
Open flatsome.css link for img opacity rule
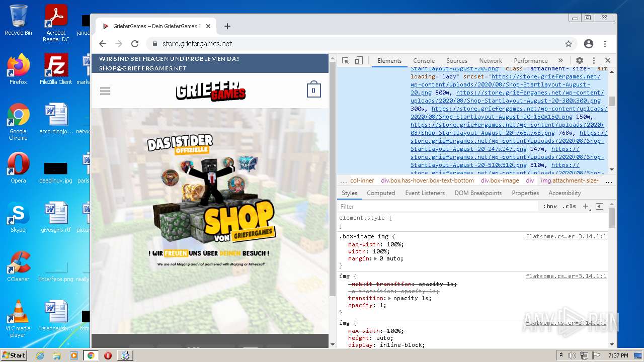click(x=566, y=277)
